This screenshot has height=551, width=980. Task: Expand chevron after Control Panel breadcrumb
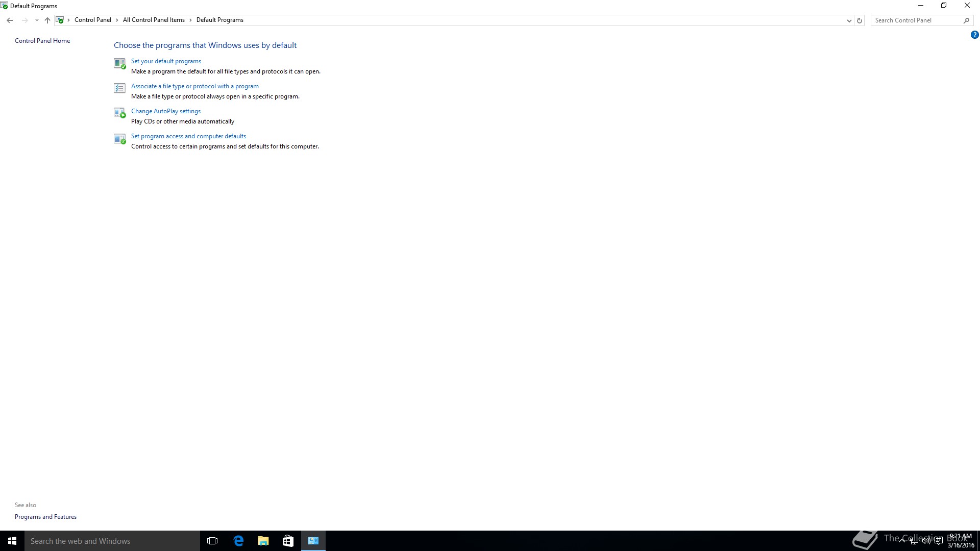(x=117, y=20)
